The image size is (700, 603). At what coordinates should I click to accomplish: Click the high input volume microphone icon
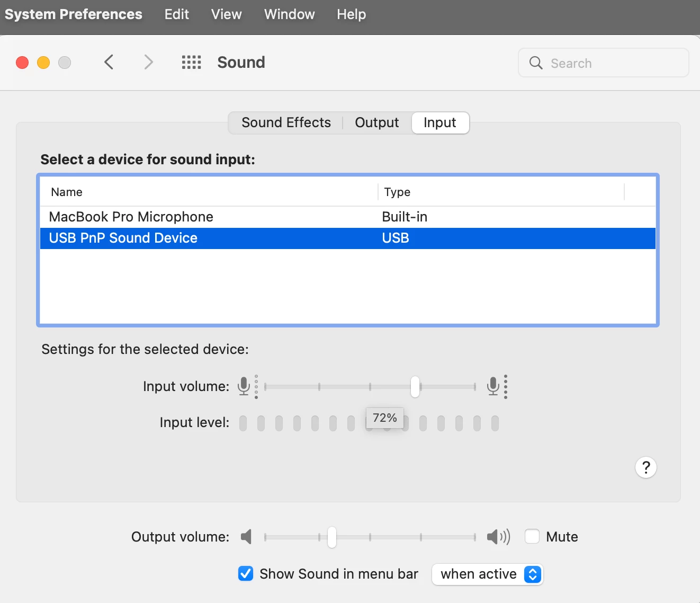[493, 386]
